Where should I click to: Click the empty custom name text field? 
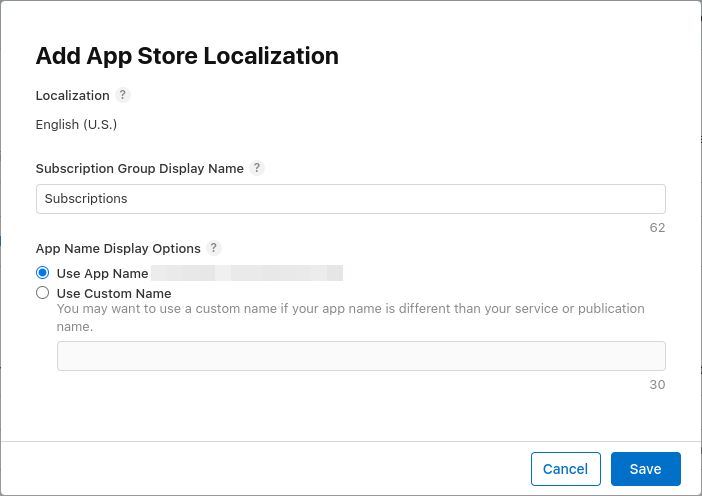[360, 356]
